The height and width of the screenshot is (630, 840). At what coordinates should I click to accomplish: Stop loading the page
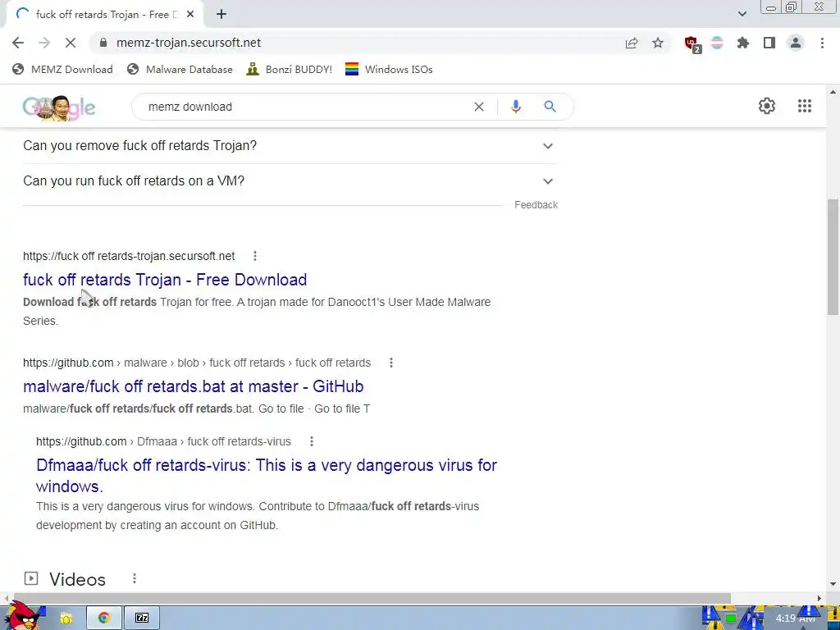71,43
